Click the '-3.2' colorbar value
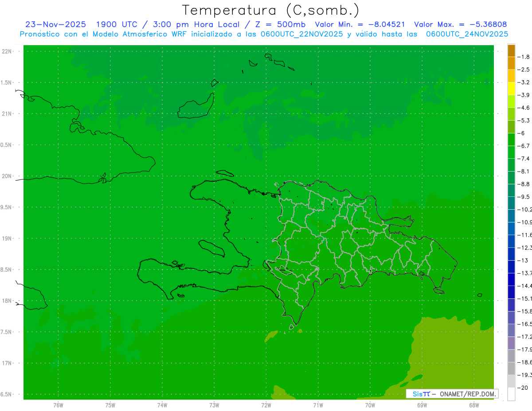The height and width of the screenshot is (411, 532). (524, 82)
